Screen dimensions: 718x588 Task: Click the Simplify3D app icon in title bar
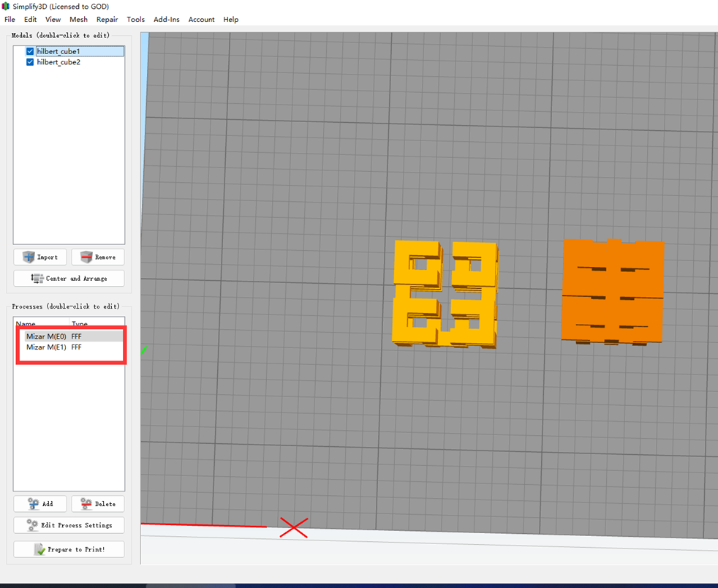[6, 7]
